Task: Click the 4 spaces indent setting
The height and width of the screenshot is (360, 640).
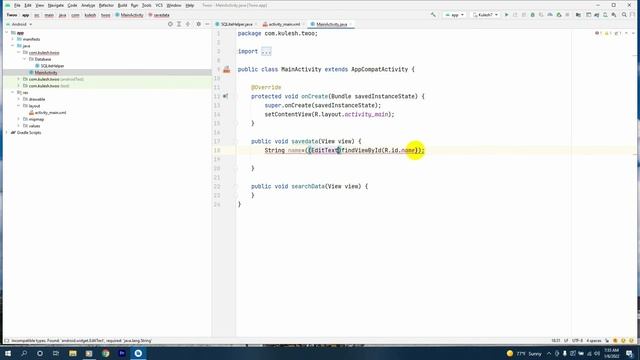Action: [594, 340]
